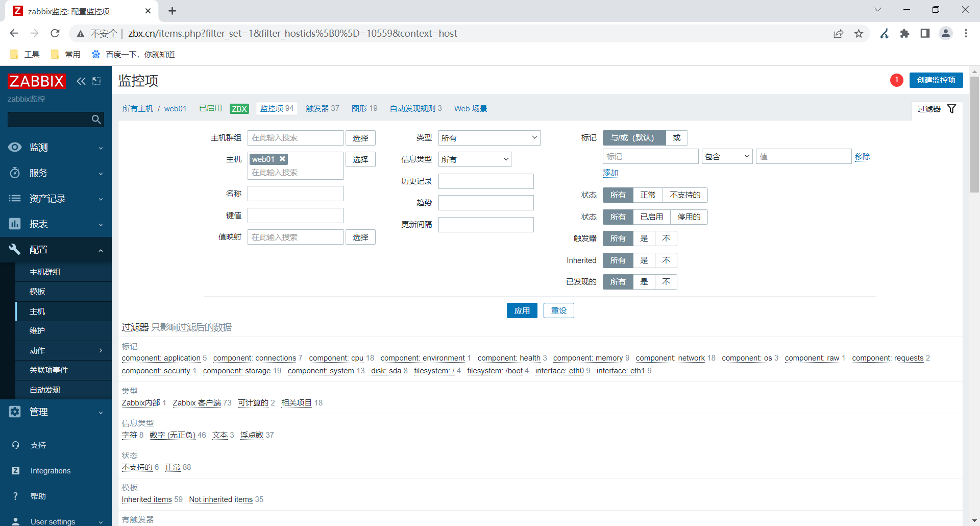Select 是 for 触发器 filter

644,238
